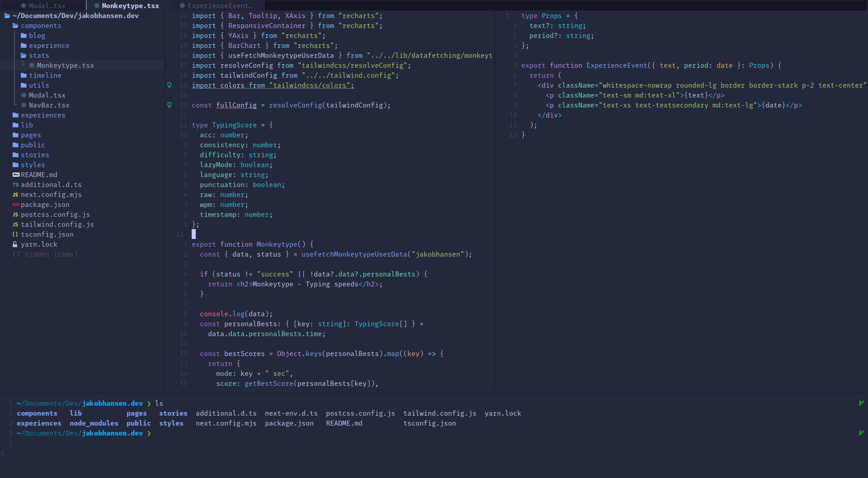Click React icon beside NavBar.tsx in tree
Viewport: 868px width, 478px height.
pos(24,105)
